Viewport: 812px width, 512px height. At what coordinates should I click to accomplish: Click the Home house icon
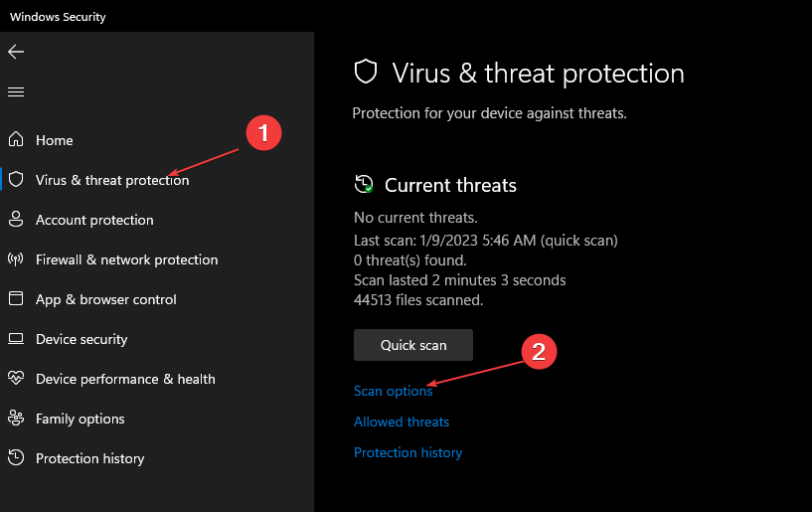pyautogui.click(x=16, y=139)
